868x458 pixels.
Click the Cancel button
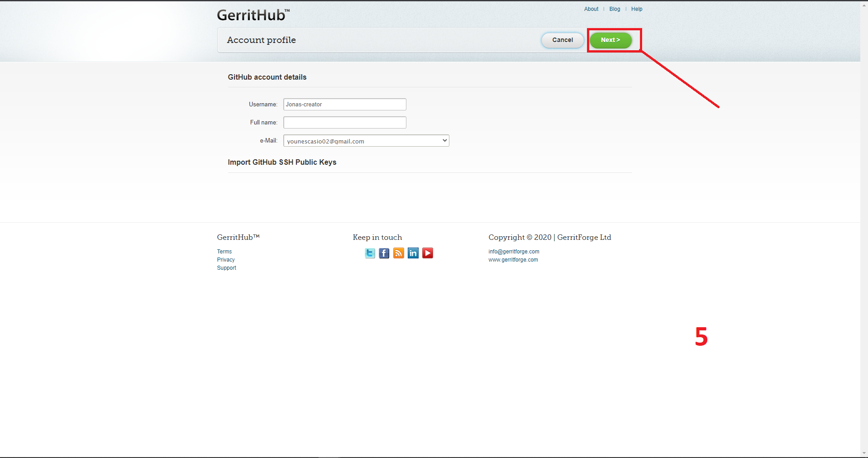pos(563,40)
